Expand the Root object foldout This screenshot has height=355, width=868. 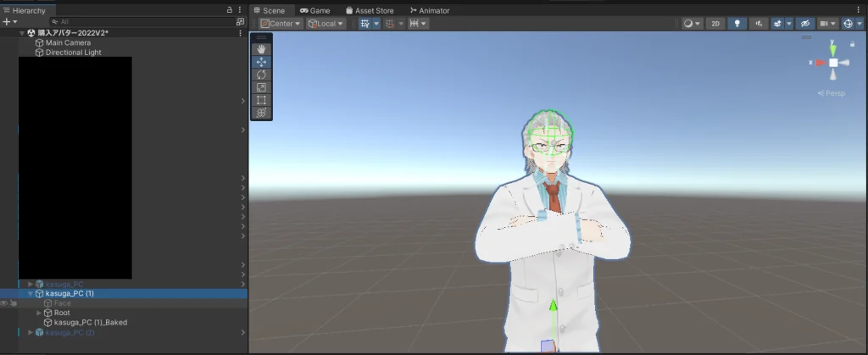[39, 313]
